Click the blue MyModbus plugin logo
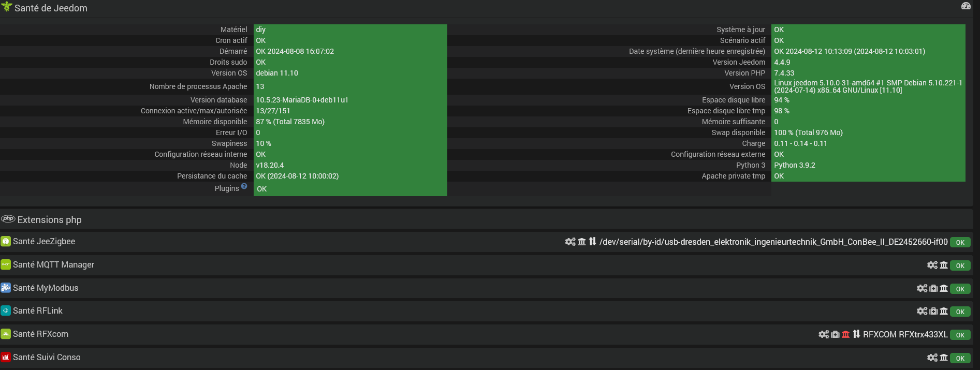The image size is (980, 370). coord(6,288)
